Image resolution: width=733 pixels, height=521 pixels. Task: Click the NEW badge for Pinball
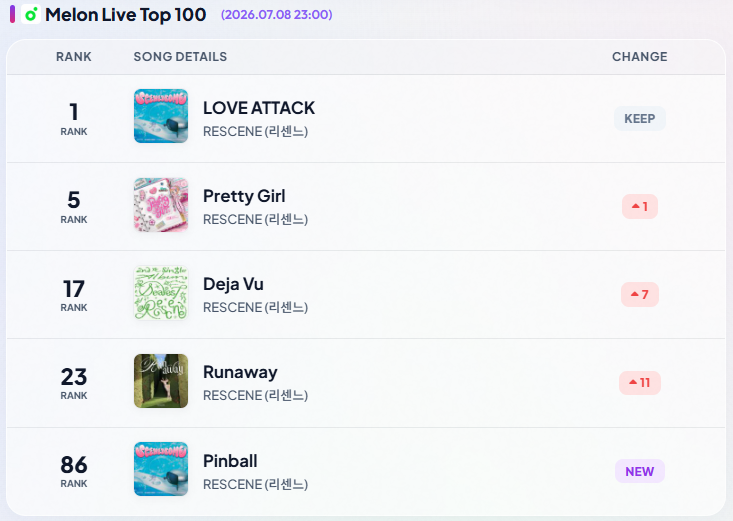pos(640,471)
